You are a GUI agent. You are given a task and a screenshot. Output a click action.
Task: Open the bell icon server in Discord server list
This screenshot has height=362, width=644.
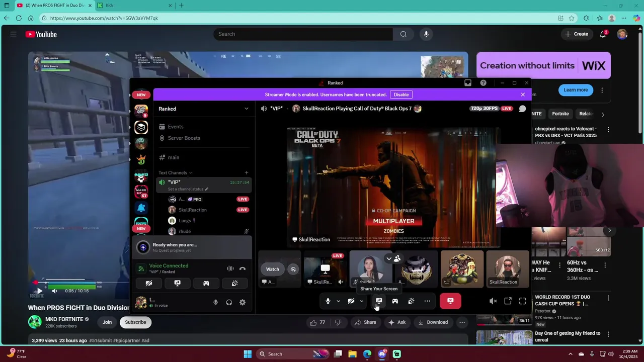tap(141, 208)
